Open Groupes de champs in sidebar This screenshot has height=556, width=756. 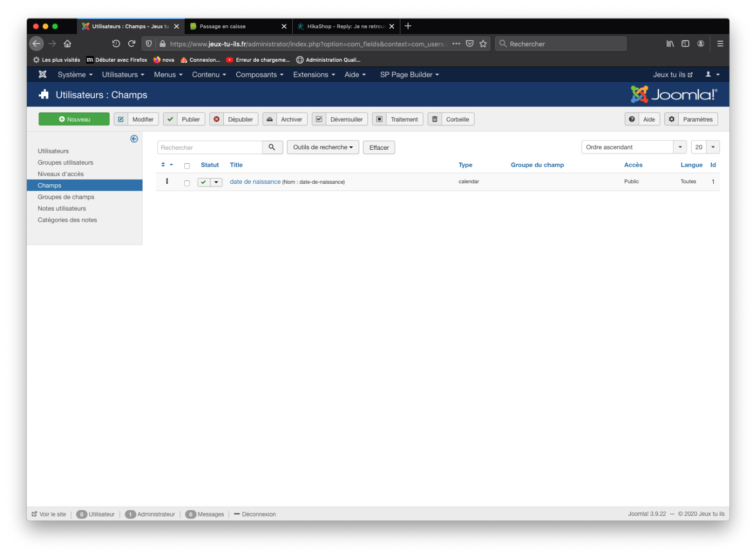(66, 197)
